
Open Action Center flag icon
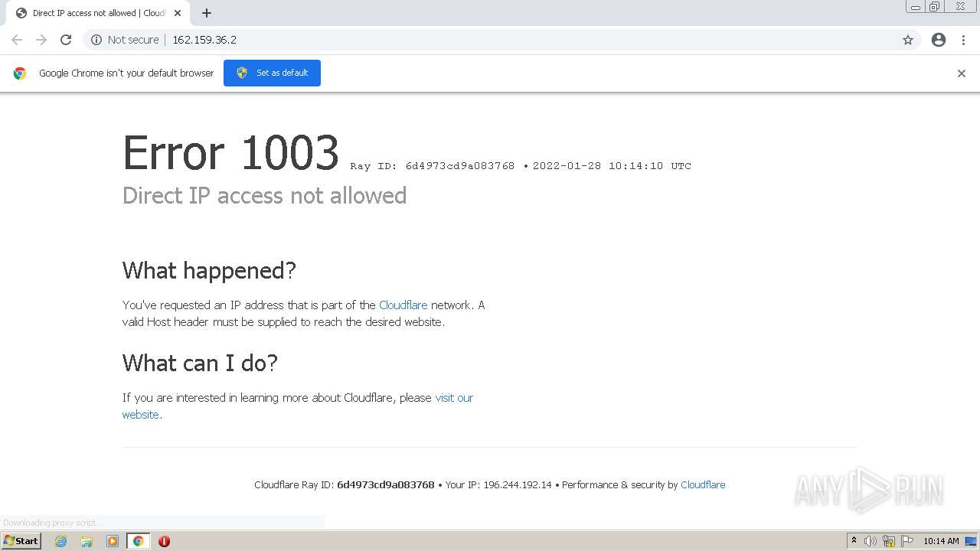[907, 541]
